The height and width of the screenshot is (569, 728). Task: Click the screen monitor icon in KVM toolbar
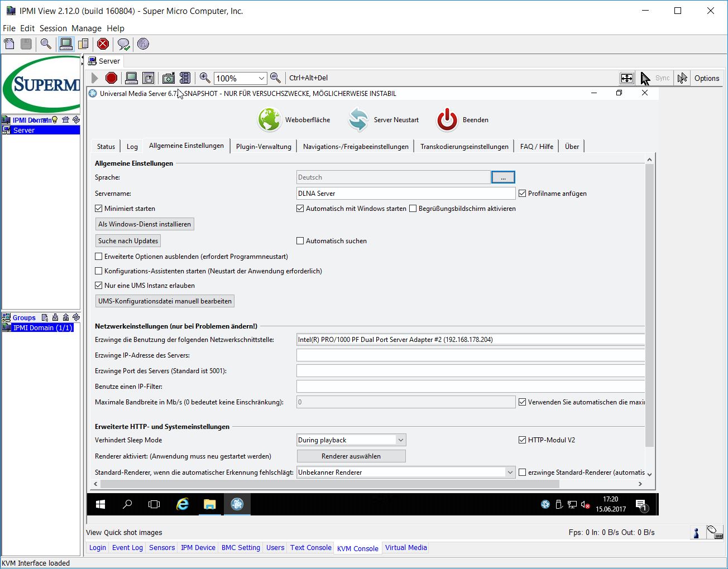tap(131, 78)
